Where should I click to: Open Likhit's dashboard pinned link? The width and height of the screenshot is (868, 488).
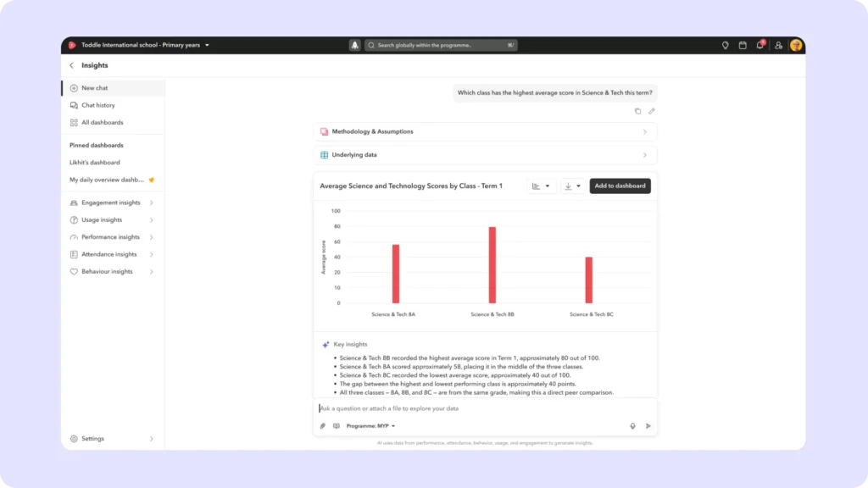95,162
